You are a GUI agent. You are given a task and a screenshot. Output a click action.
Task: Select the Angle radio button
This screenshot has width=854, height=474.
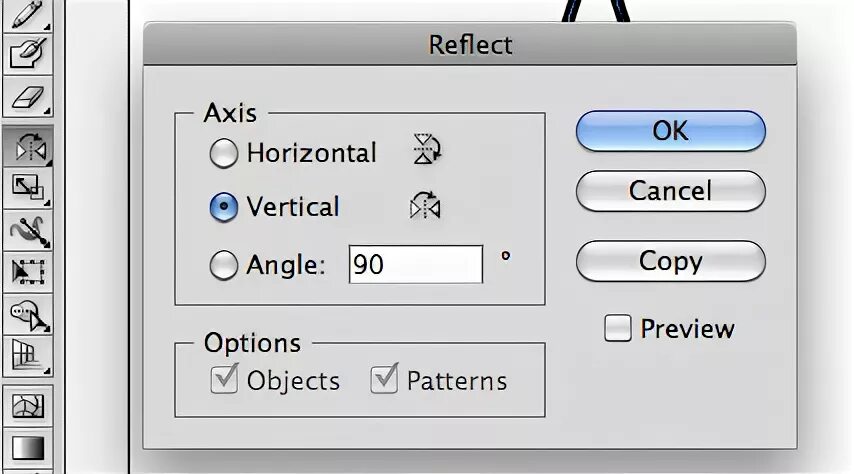click(x=223, y=266)
